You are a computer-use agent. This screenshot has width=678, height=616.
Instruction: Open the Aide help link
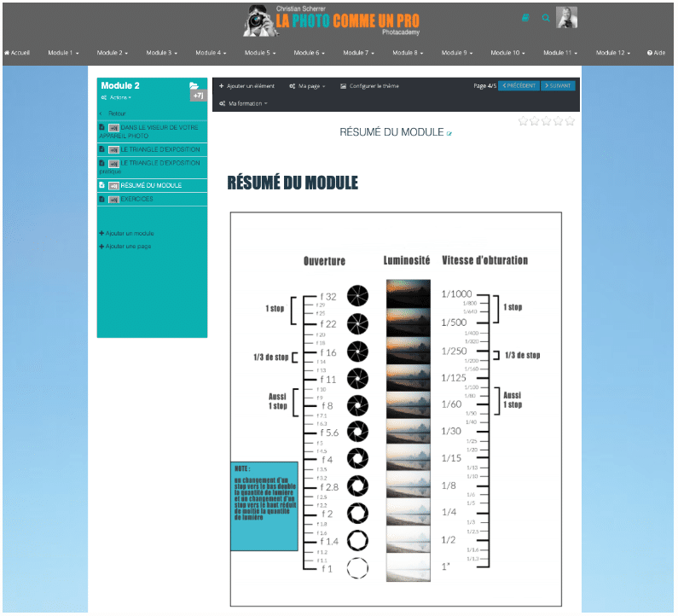coord(656,53)
